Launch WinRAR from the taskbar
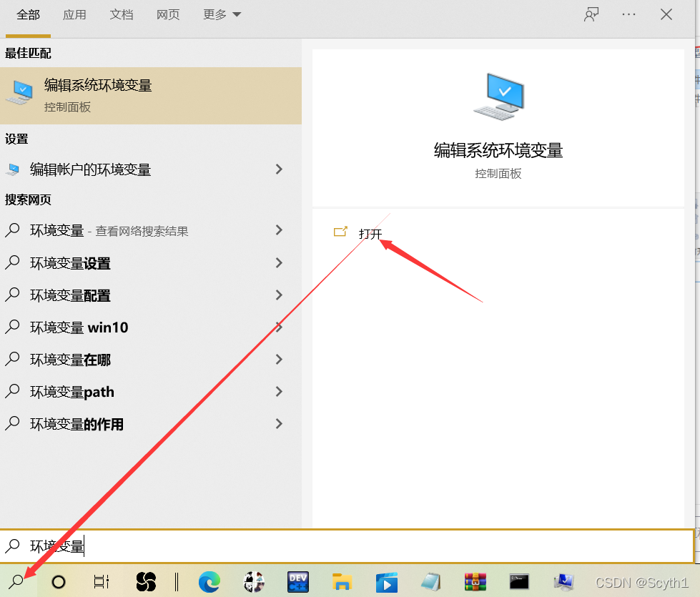The image size is (700, 597). 475,582
